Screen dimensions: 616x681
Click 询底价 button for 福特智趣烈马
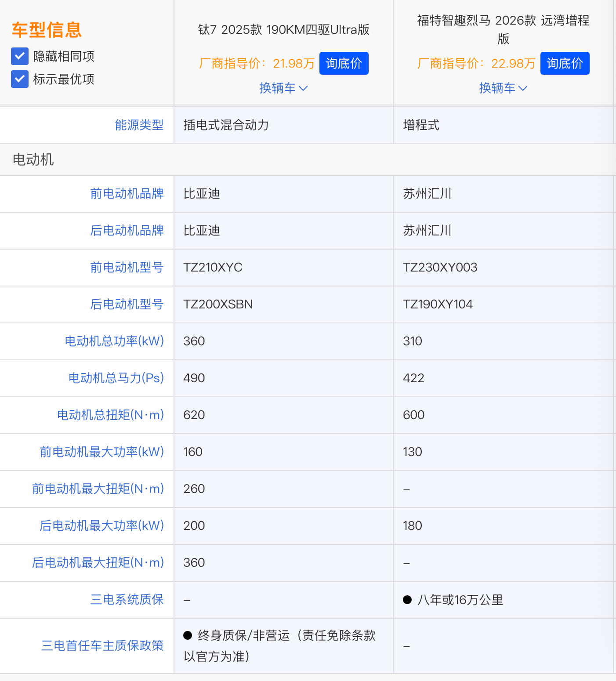click(565, 63)
